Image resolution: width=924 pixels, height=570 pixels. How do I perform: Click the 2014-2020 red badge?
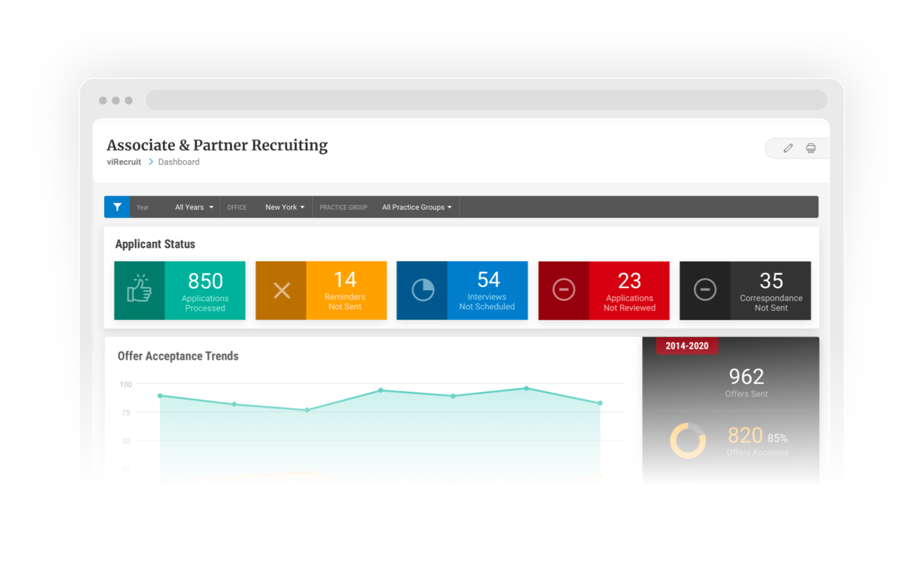(x=687, y=346)
